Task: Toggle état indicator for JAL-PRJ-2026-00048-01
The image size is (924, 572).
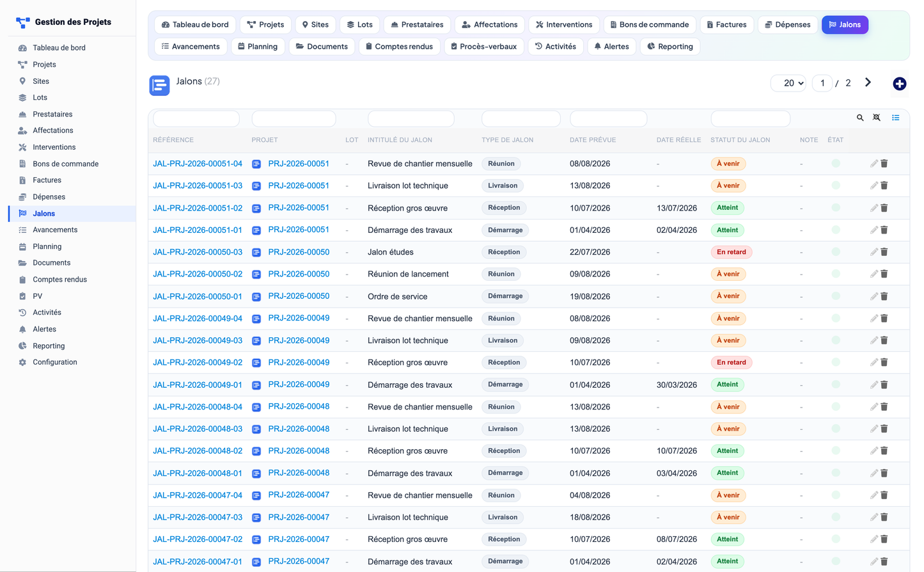Action: pos(836,473)
